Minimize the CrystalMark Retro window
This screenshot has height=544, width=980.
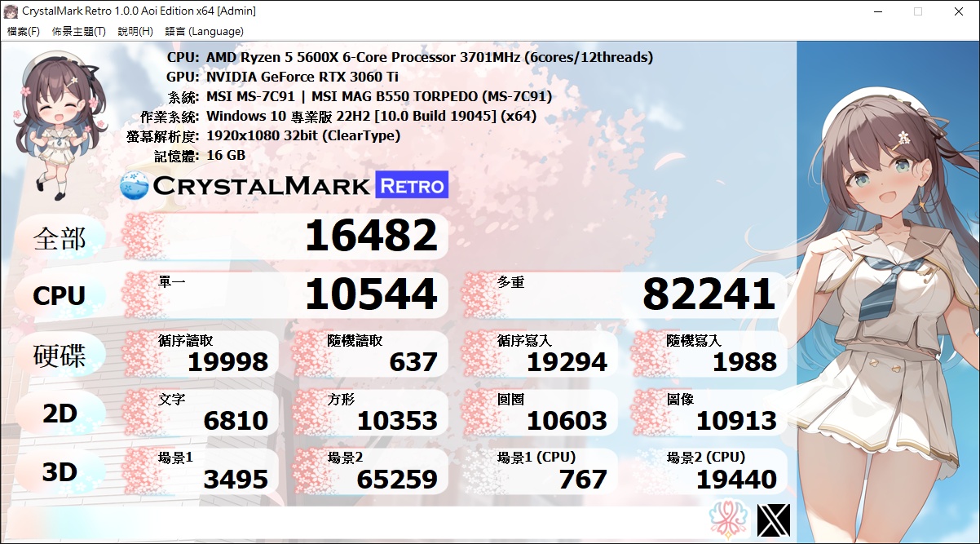(x=878, y=11)
